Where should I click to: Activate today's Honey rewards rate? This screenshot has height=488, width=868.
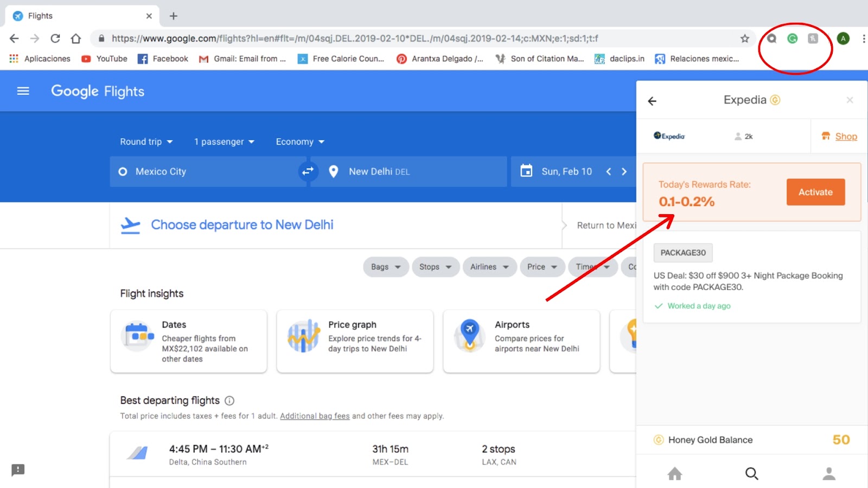click(815, 192)
